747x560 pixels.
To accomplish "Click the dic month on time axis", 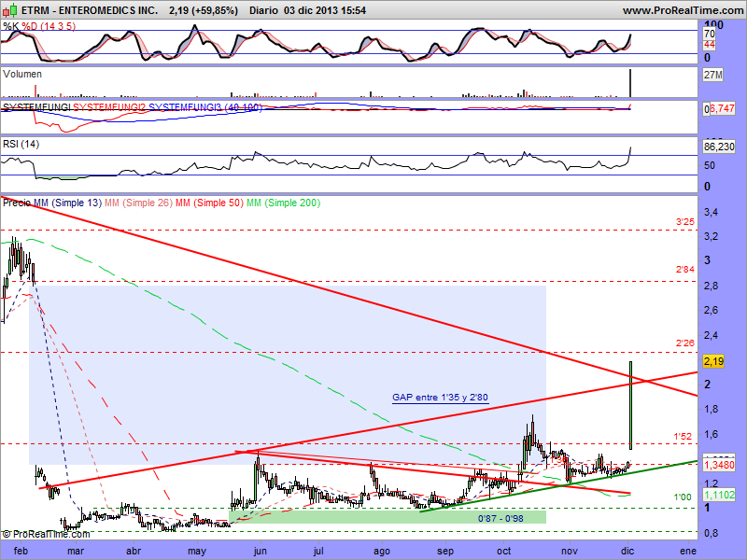I will [x=627, y=551].
